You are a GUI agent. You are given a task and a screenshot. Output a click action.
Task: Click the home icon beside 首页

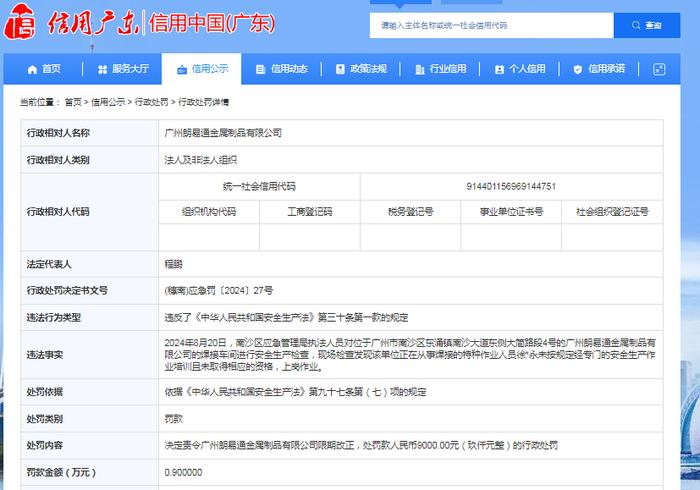32,69
